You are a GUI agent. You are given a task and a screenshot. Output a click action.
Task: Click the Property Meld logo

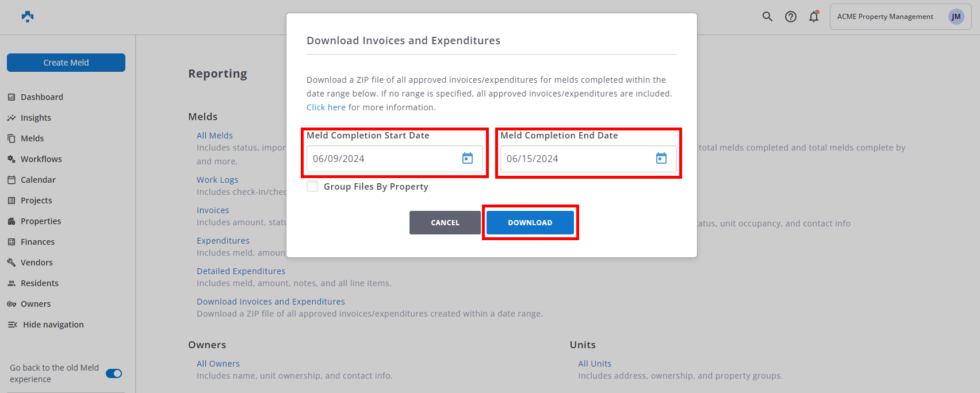point(28,17)
